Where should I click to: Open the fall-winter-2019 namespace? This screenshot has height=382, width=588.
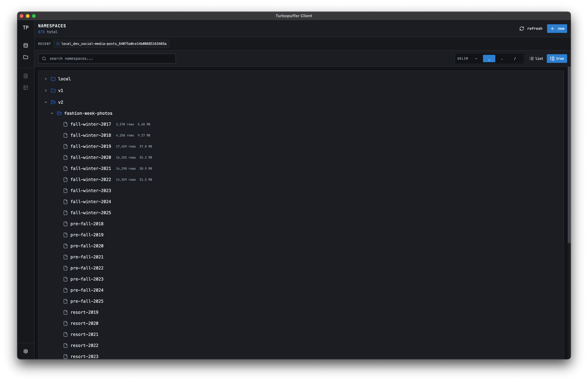91,146
